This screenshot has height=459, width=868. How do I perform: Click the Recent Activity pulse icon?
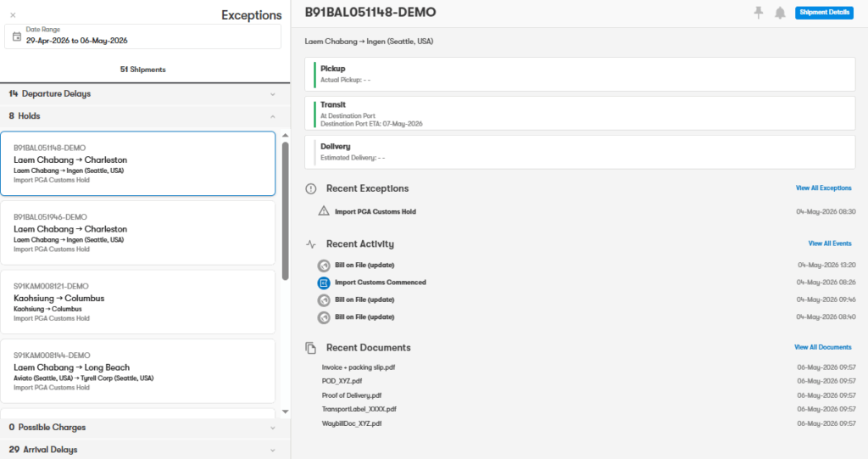pyautogui.click(x=311, y=243)
